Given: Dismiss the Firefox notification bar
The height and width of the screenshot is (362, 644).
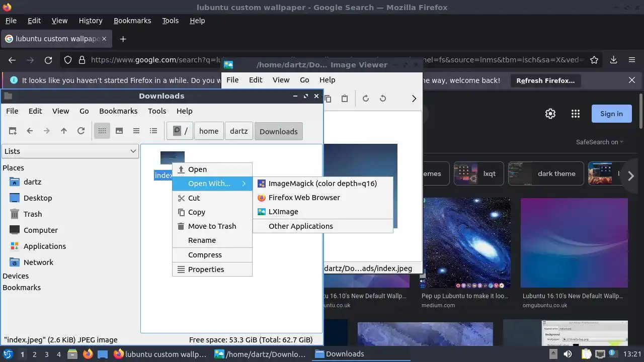Looking at the screenshot, I should point(632,80).
